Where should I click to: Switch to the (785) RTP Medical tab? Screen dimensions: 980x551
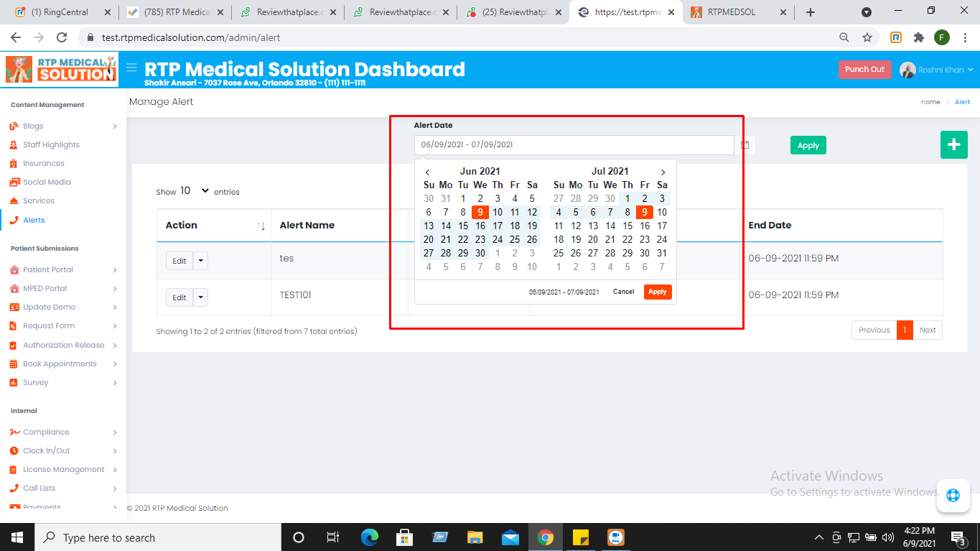(175, 12)
